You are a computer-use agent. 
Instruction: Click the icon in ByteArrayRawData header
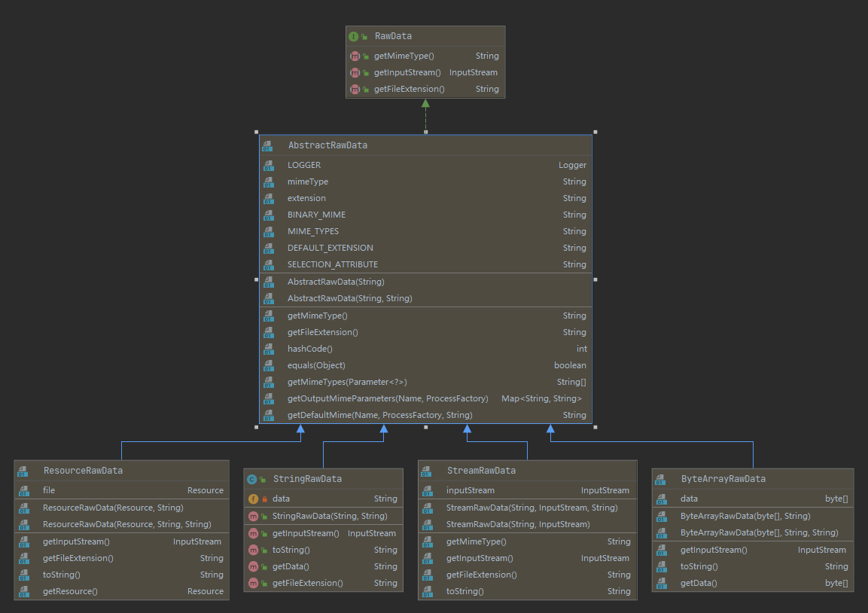[661, 479]
